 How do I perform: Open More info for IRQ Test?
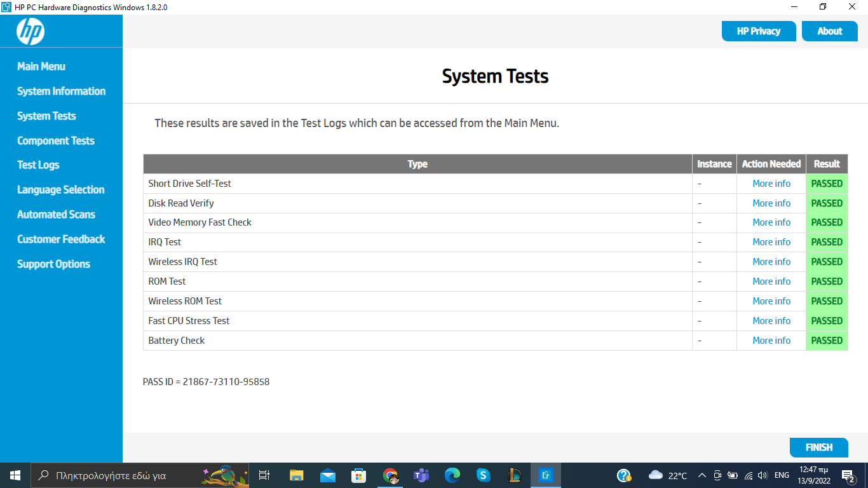771,242
